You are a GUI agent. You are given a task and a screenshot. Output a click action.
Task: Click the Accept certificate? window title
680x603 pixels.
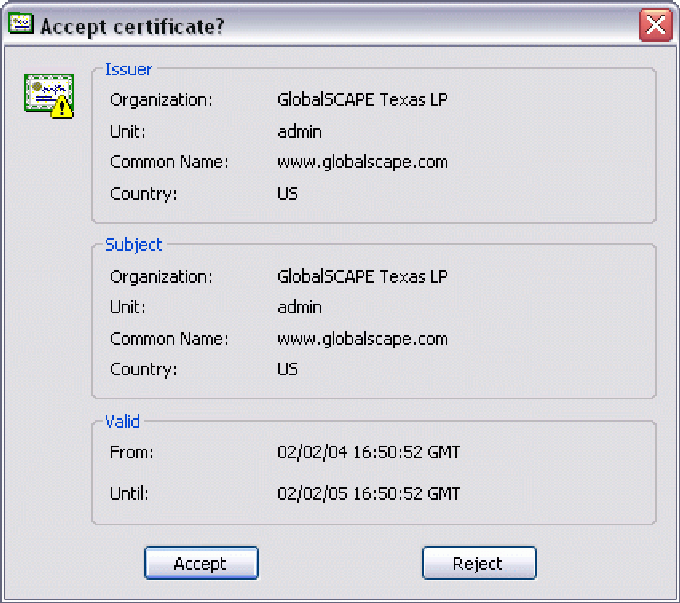pyautogui.click(x=132, y=27)
